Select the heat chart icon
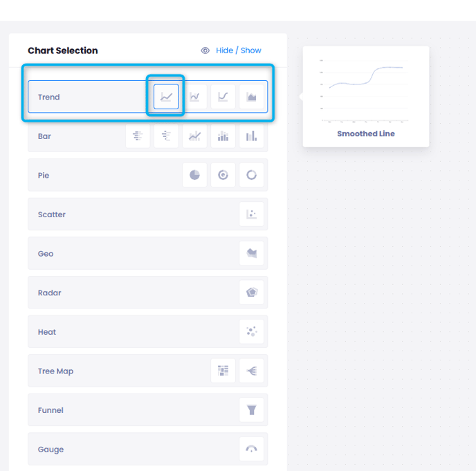The image size is (476, 471). click(x=251, y=332)
